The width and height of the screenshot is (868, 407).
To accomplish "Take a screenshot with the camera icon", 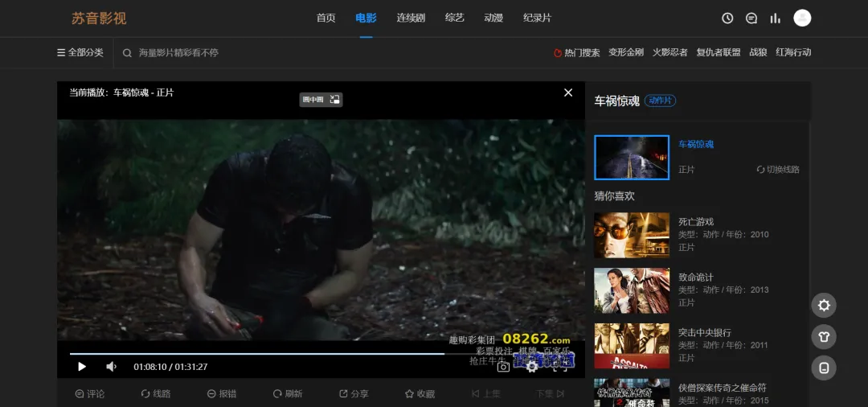I will pos(503,367).
